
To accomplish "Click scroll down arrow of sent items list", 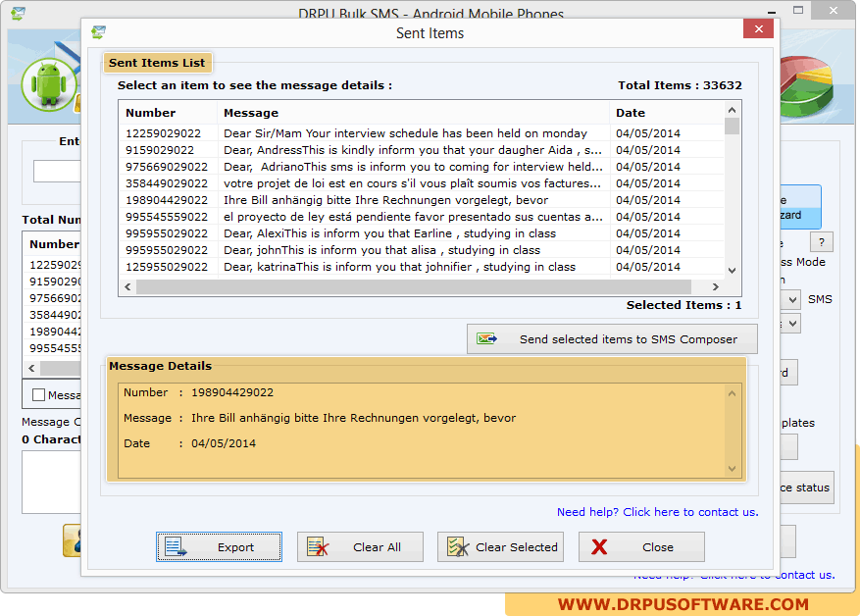I will pyautogui.click(x=733, y=271).
